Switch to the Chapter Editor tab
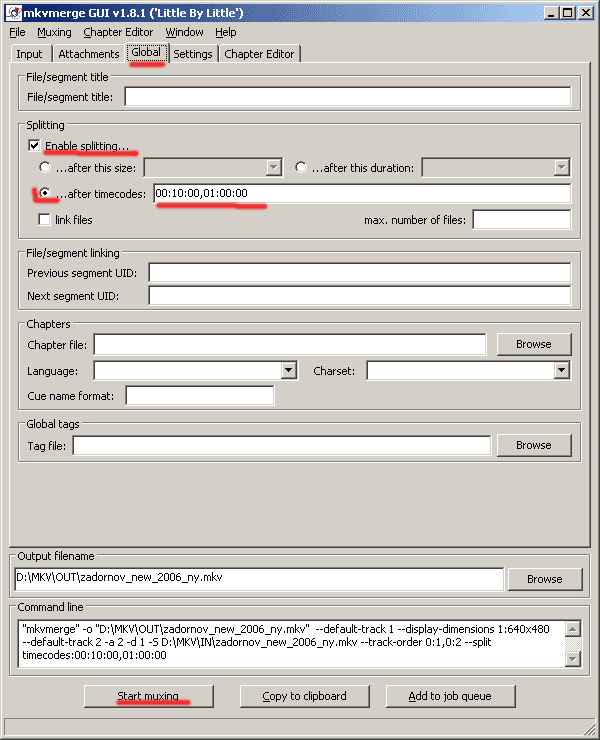Screen dimensions: 600x740 259,54
